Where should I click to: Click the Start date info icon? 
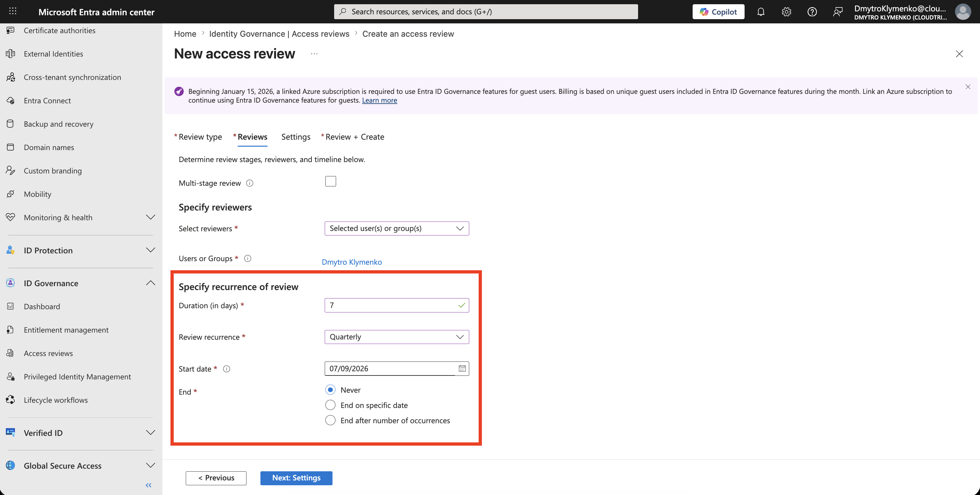click(x=226, y=369)
